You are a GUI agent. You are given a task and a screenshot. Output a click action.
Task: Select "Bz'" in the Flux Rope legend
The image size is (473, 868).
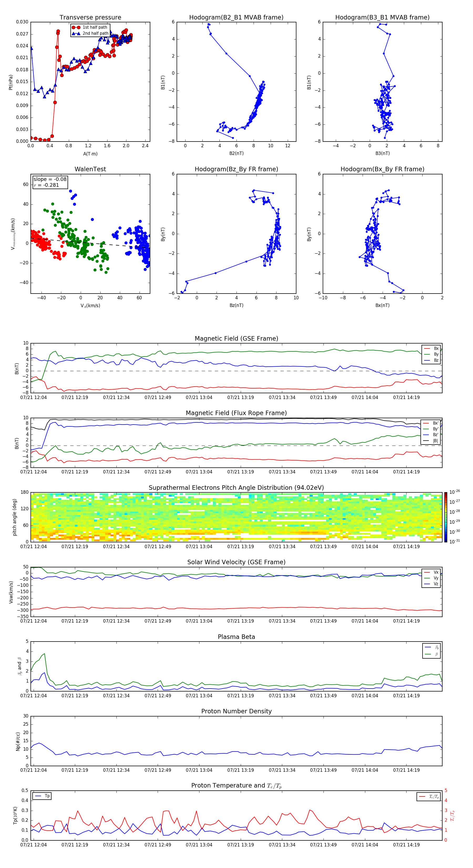click(431, 435)
